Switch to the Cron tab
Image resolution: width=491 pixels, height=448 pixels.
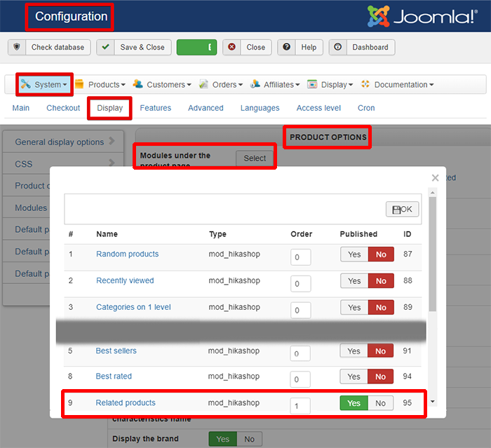pyautogui.click(x=366, y=108)
